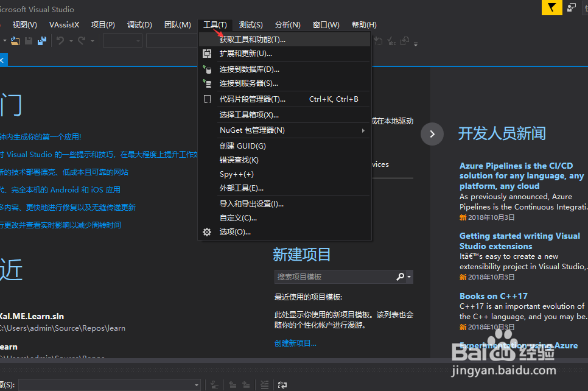Image resolution: width=588 pixels, height=391 pixels.
Task: Open Getting started writing Visual Studio extensions article
Action: 519,241
